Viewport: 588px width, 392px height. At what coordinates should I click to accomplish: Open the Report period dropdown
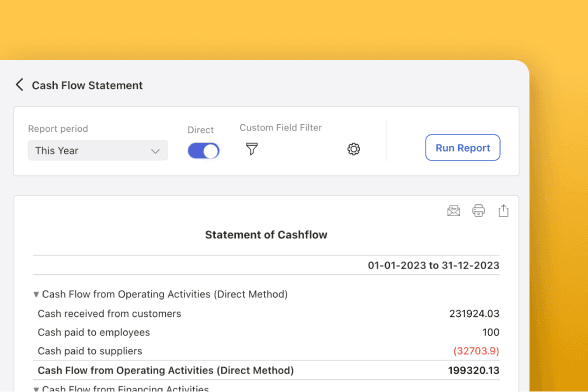(x=98, y=150)
